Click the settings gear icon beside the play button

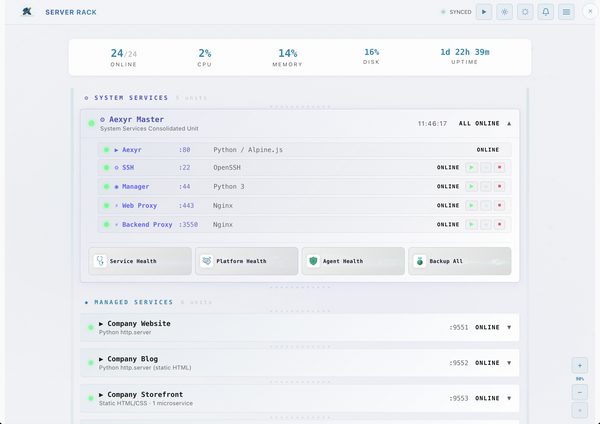(x=504, y=12)
